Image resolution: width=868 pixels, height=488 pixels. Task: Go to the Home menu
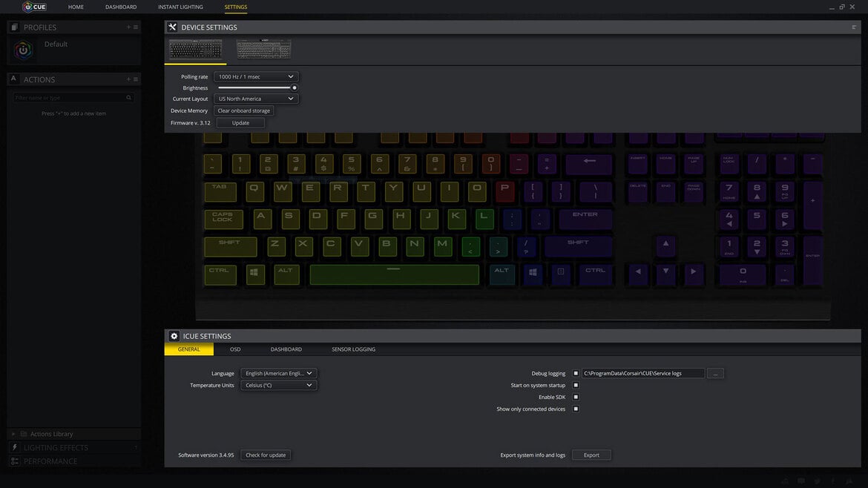pyautogui.click(x=76, y=7)
